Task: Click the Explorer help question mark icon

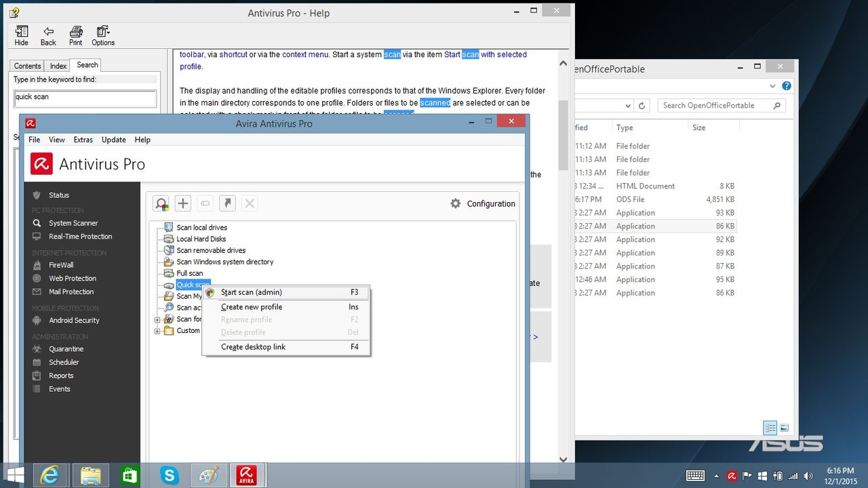Action: (x=787, y=86)
